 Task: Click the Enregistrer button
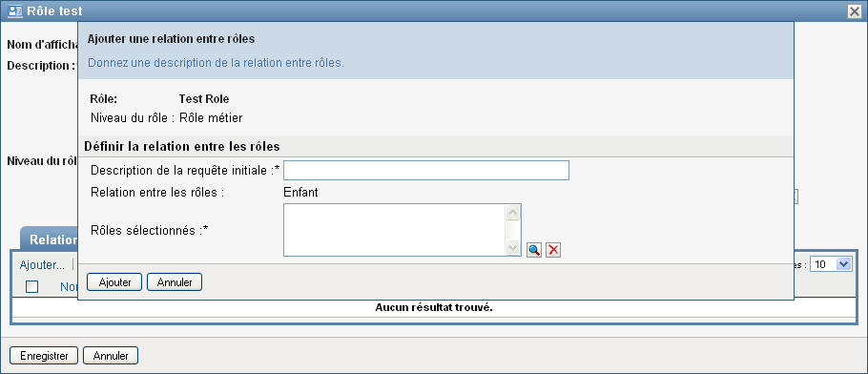click(44, 356)
